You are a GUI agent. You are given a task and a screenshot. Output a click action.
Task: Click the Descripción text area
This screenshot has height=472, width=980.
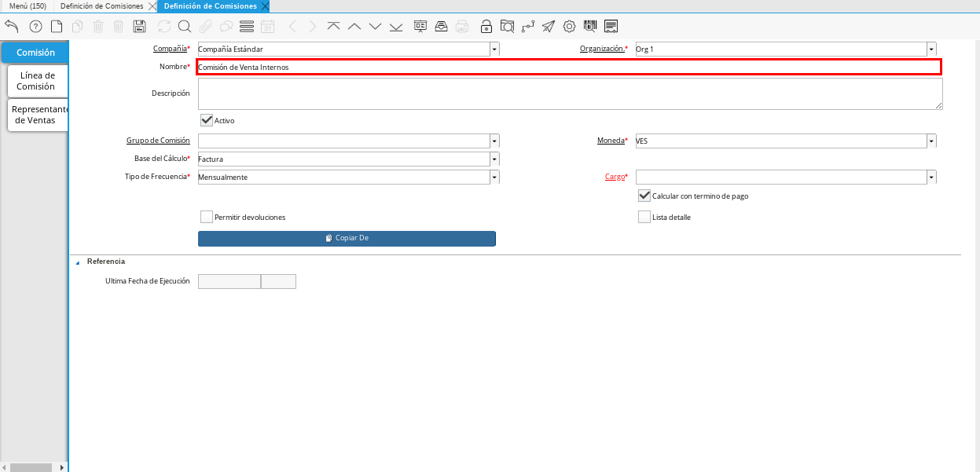[570, 93]
